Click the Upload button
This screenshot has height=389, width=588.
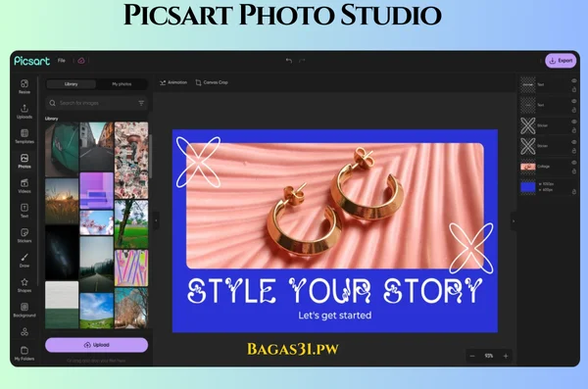click(96, 345)
